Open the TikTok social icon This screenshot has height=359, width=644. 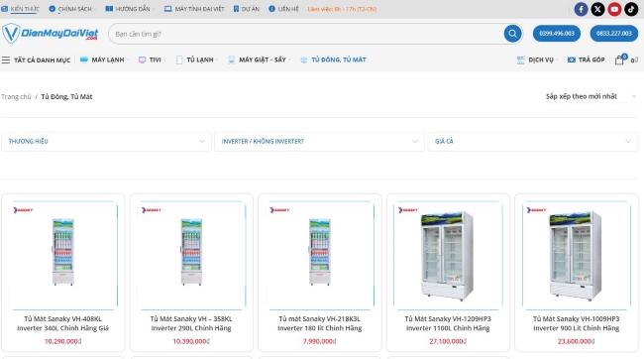(631, 9)
